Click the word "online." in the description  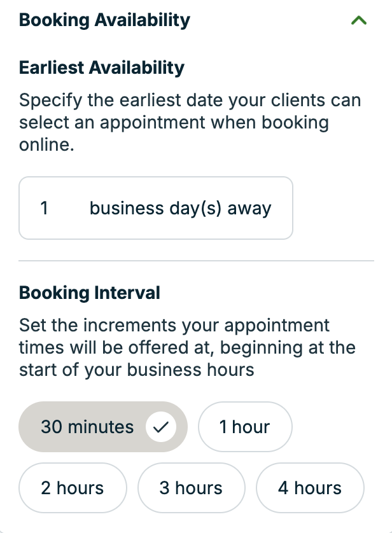point(46,144)
